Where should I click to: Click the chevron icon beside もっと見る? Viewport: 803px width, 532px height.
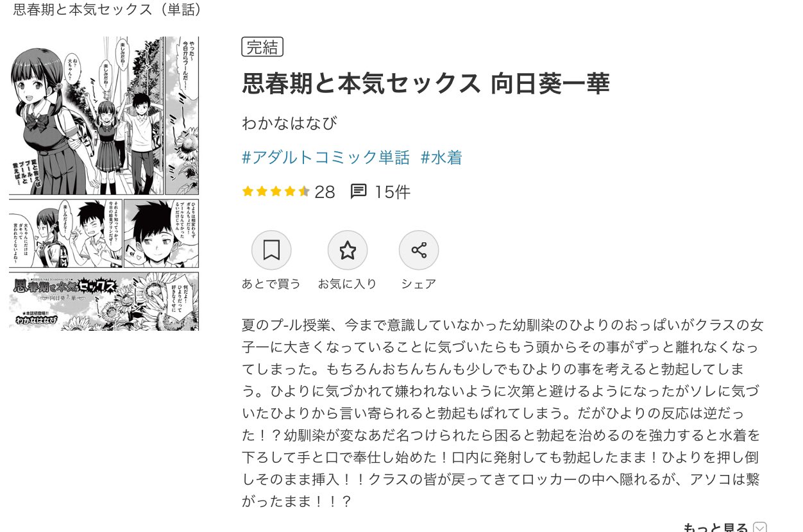coord(760,527)
